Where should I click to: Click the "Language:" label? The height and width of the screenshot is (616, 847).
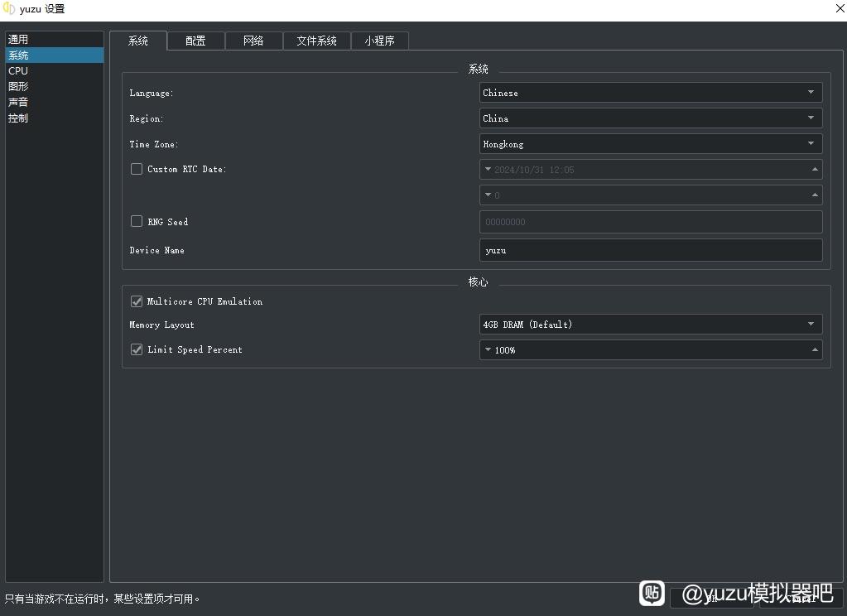click(152, 93)
